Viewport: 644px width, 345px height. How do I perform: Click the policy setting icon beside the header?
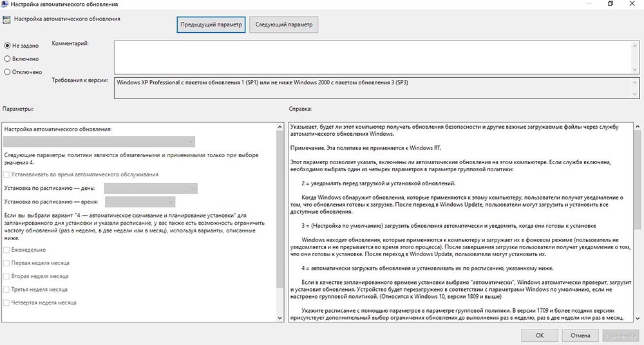tap(6, 20)
